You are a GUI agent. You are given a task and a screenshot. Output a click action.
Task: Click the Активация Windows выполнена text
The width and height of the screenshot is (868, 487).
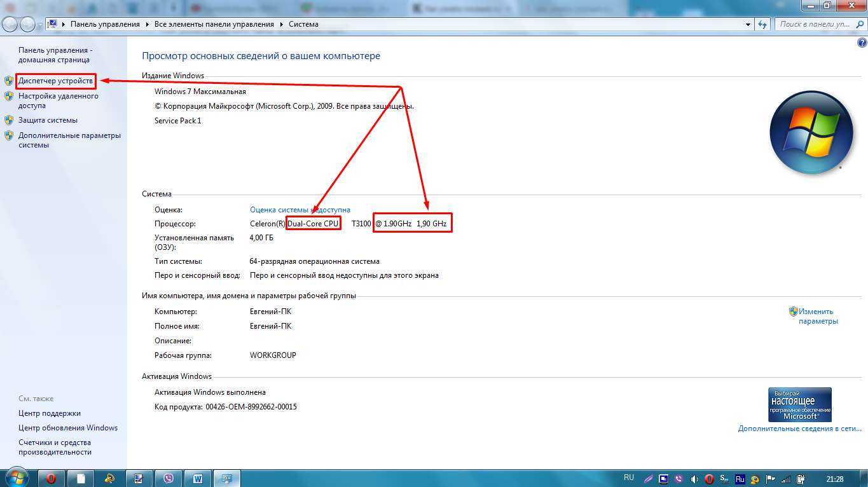pyautogui.click(x=210, y=392)
